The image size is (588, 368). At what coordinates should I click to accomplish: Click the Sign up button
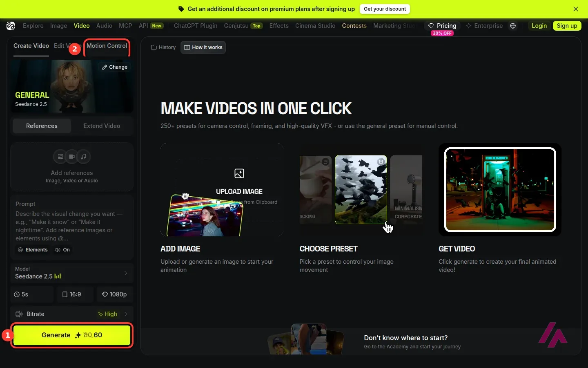point(567,26)
